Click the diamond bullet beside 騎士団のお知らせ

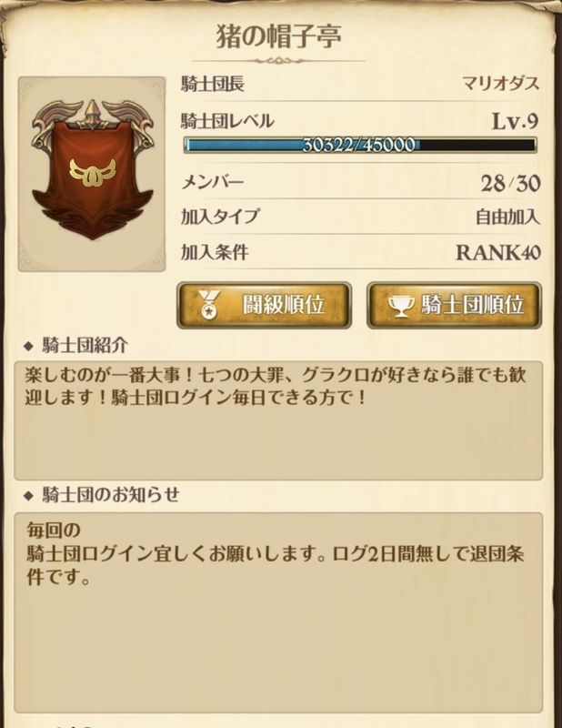[x=29, y=496]
